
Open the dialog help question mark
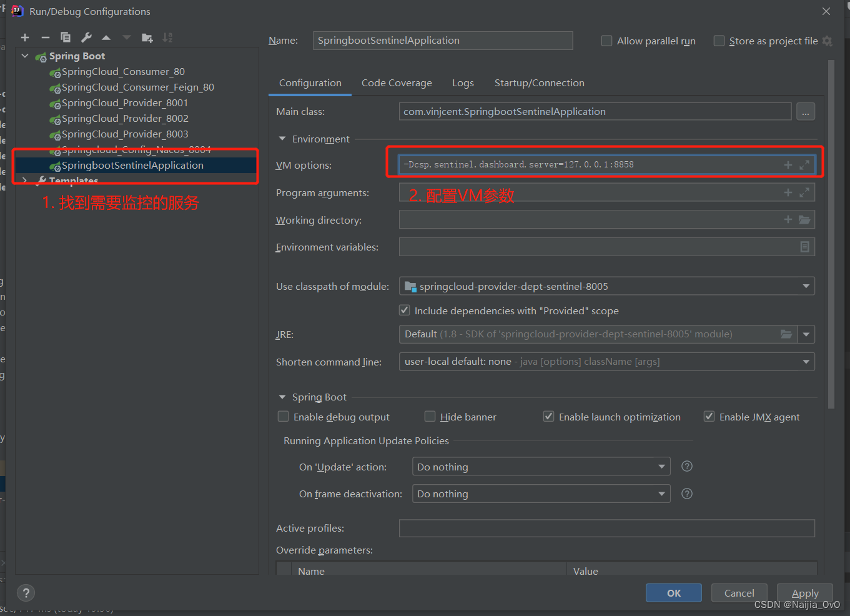[x=26, y=593]
